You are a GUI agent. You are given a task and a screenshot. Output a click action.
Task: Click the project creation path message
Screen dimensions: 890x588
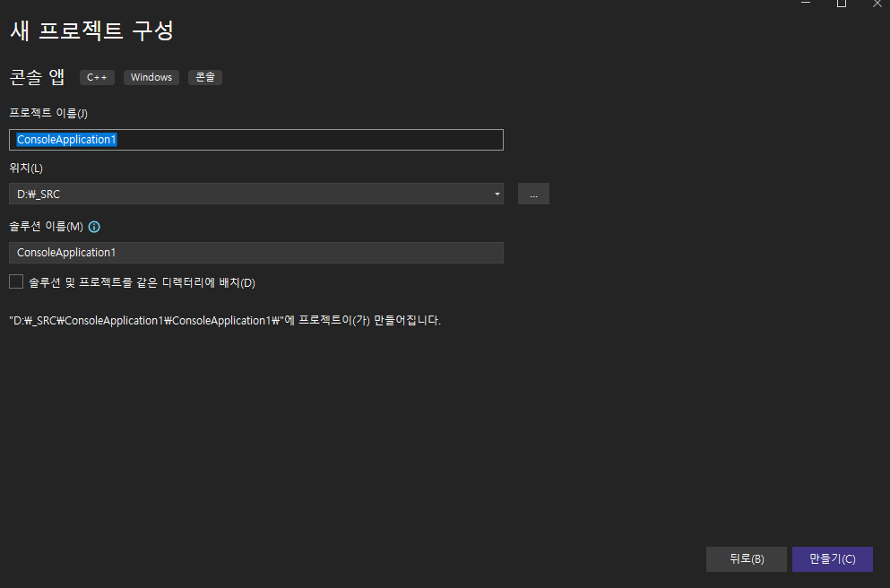225,321
